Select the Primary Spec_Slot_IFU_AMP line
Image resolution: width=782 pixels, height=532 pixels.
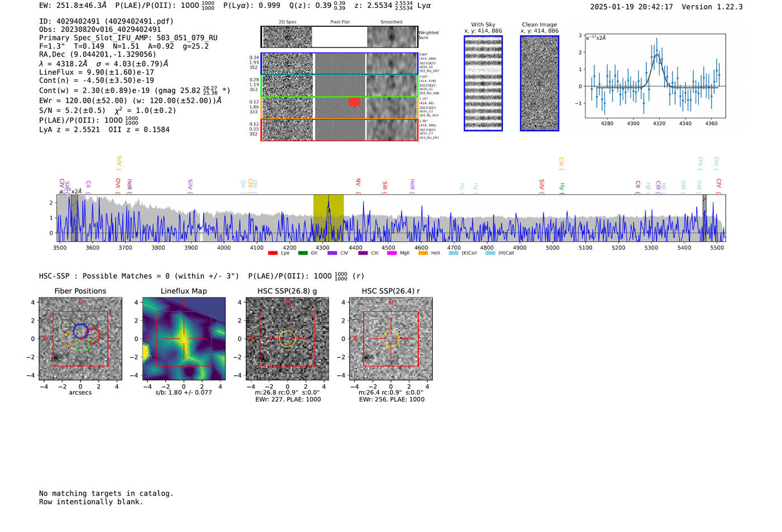tap(128, 38)
